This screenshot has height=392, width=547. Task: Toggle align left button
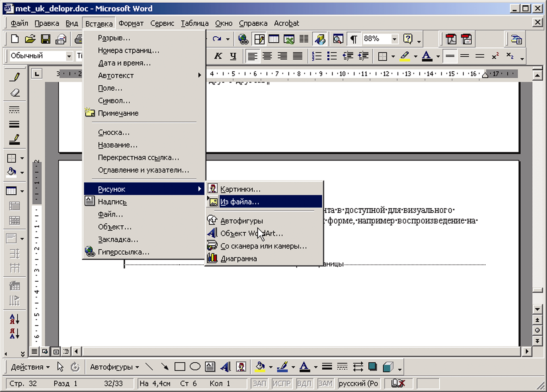[252, 56]
